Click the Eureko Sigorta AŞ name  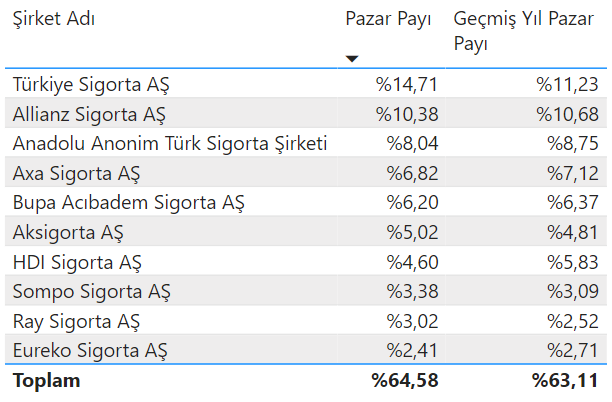click(90, 352)
